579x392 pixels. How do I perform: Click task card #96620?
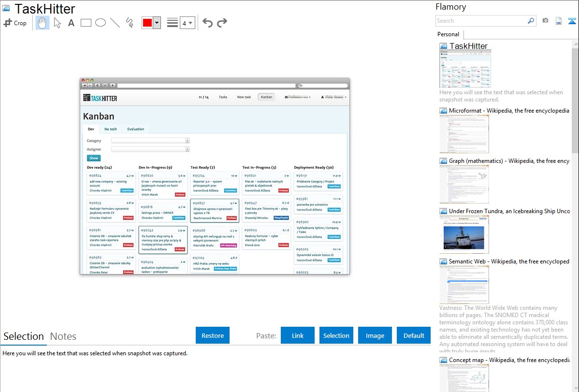163,185
